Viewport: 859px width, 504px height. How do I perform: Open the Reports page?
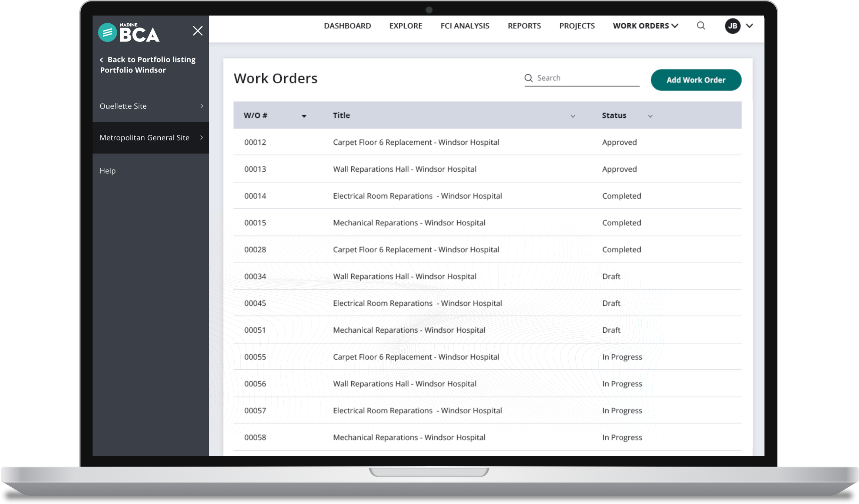(x=524, y=26)
